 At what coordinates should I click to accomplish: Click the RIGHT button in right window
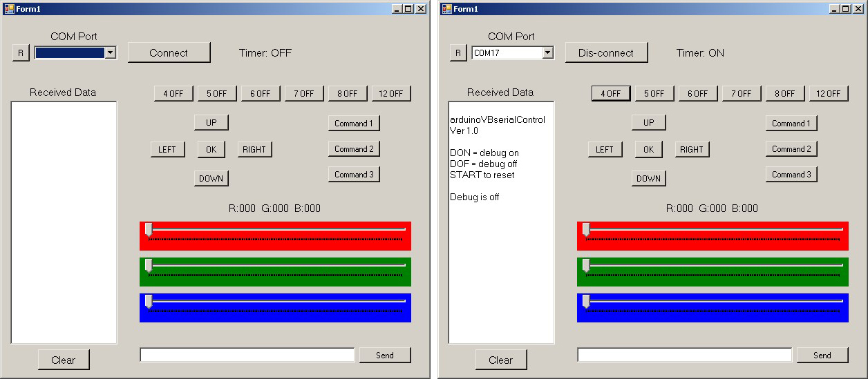pos(692,149)
